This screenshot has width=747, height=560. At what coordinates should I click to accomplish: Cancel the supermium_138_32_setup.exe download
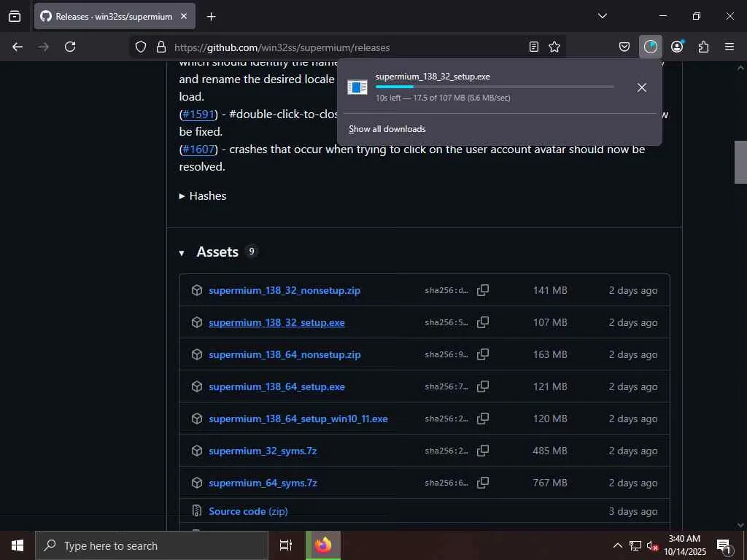642,87
